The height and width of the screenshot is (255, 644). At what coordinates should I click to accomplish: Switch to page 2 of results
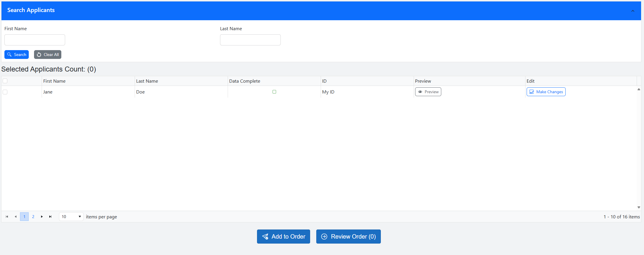pos(33,217)
